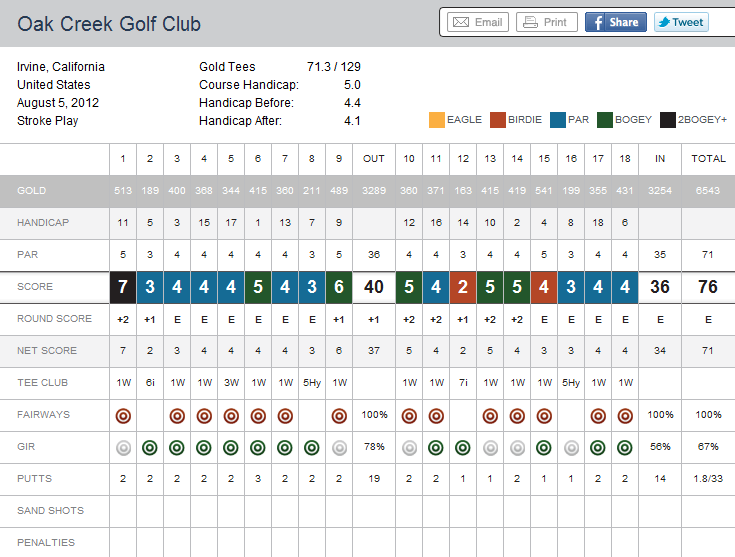The height and width of the screenshot is (557, 735).
Task: Click the Print printer icon
Action: (532, 22)
